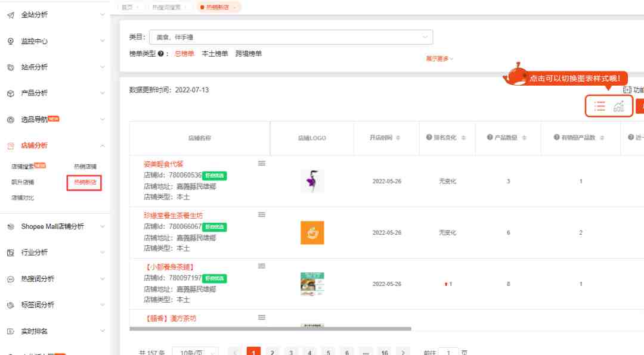Expand the 选品导航 sidebar section
Viewport: 644px width, 355px height.
pos(103,120)
